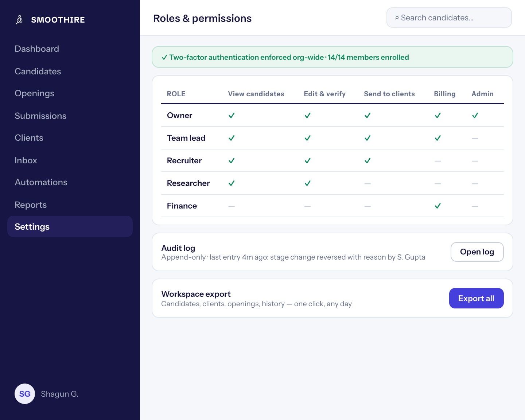Select the Team lead role name
Screen dimensions: 525x420
pyautogui.click(x=186, y=138)
